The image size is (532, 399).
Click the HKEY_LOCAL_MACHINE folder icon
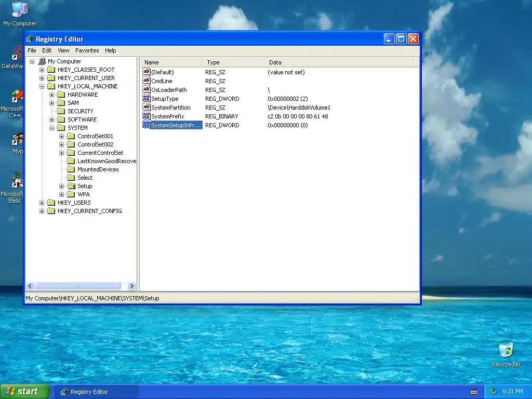pyautogui.click(x=51, y=86)
